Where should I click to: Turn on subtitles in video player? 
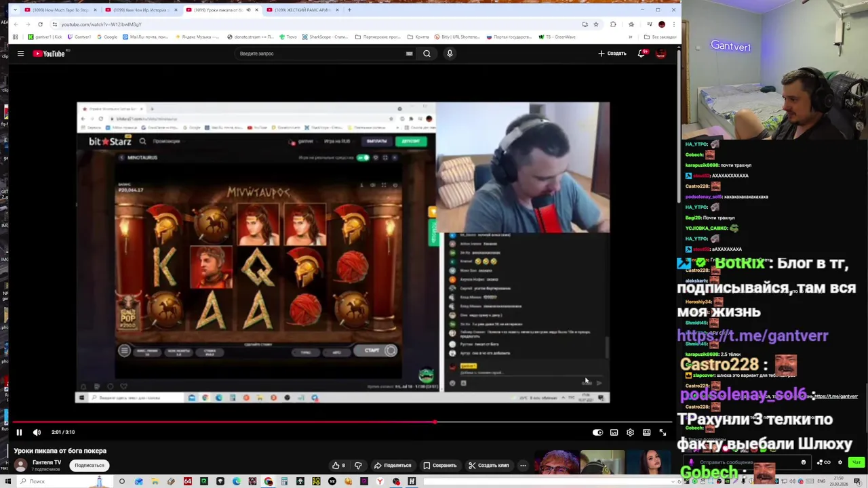click(x=614, y=432)
